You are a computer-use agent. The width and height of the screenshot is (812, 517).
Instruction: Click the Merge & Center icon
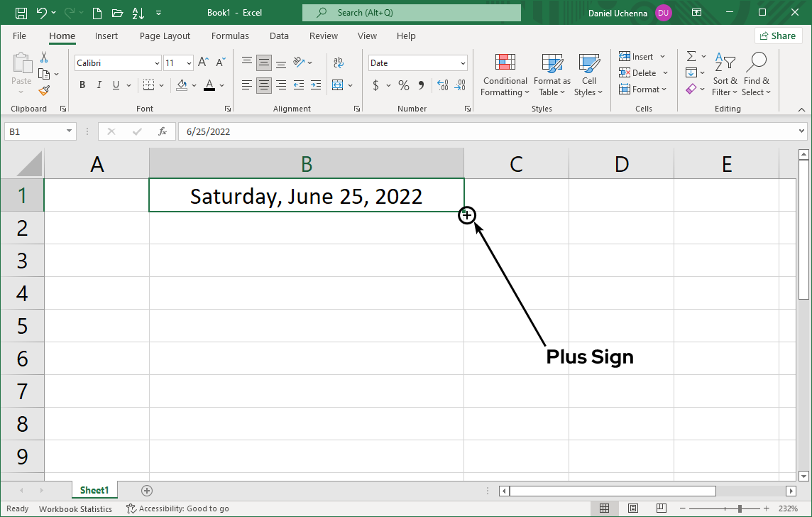click(x=338, y=85)
